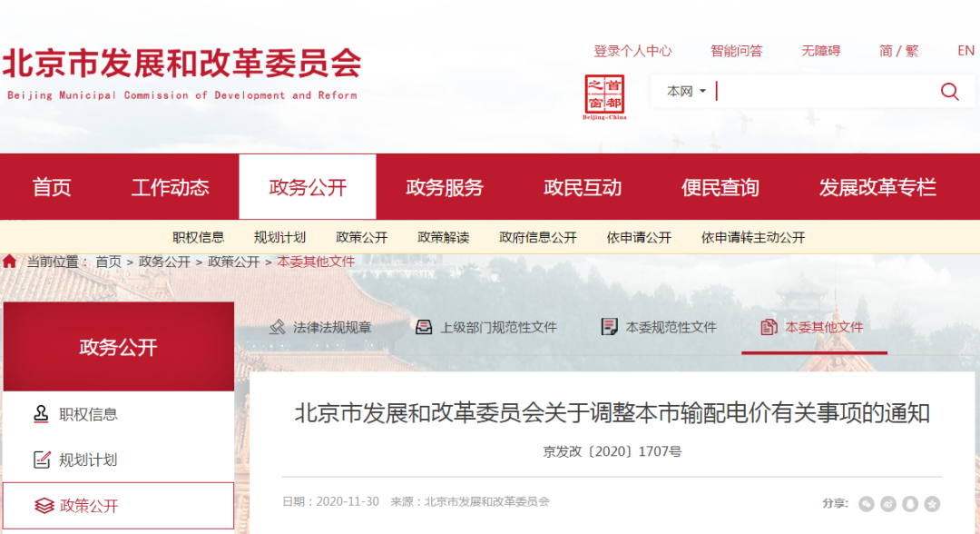Click the home icon in the breadcrumb bar
Viewport: 980px width, 534px height.
pos(9,261)
